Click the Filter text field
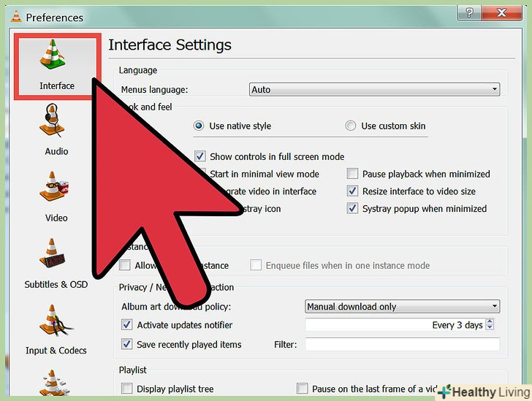The height and width of the screenshot is (401, 532). pyautogui.click(x=403, y=344)
